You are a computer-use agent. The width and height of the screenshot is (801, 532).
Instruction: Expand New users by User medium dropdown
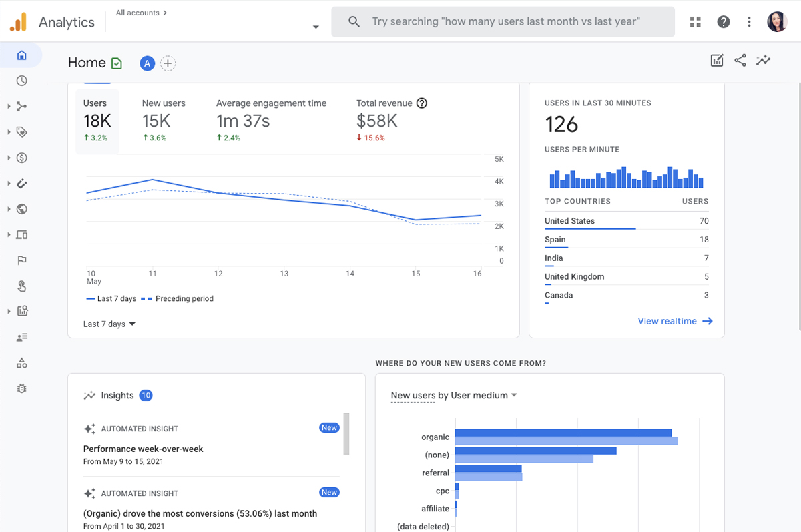pos(454,396)
